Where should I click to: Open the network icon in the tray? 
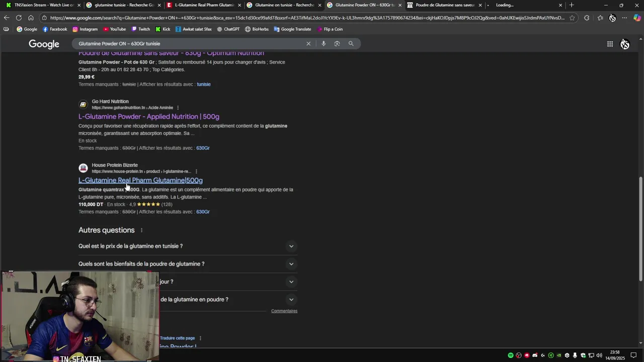click(591, 355)
